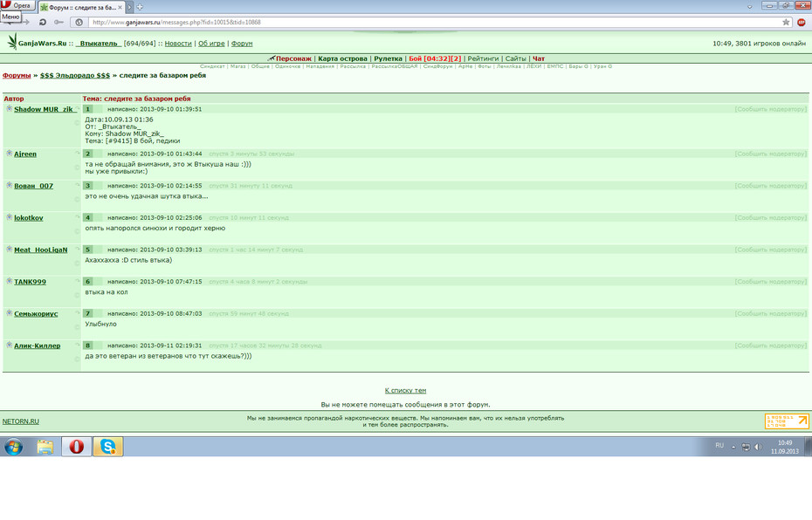Click icon beside Семьжориус name
Image resolution: width=812 pixels, height=520 pixels.
(x=9, y=313)
